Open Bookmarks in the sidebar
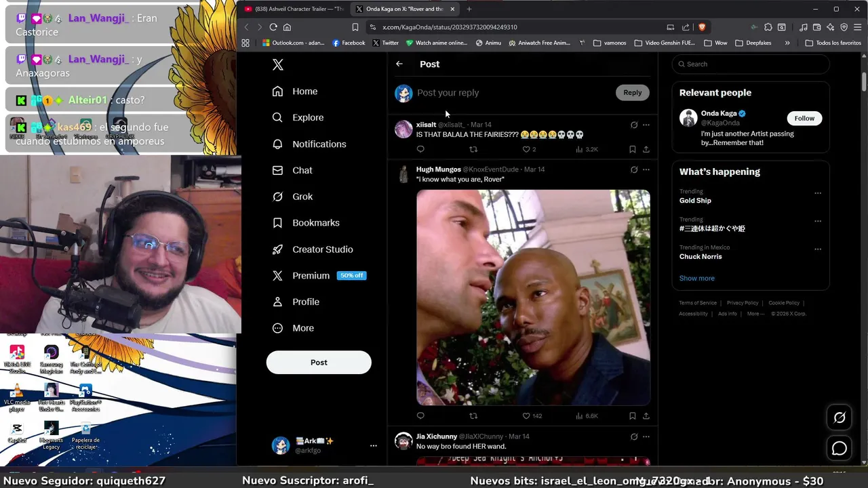868x488 pixels. pyautogui.click(x=305, y=223)
